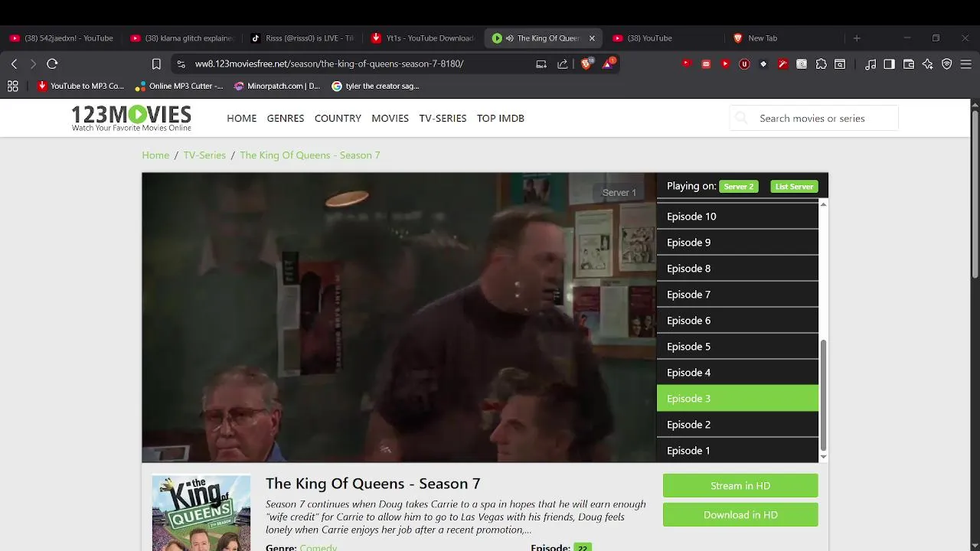The height and width of the screenshot is (551, 980).
Task: Reload the page with the refresh icon
Action: coord(52,64)
